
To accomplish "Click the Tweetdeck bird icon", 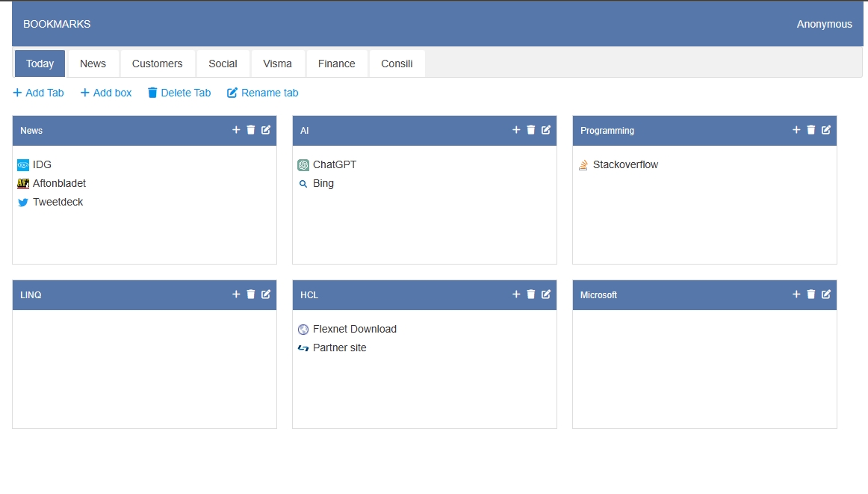I will click(23, 202).
